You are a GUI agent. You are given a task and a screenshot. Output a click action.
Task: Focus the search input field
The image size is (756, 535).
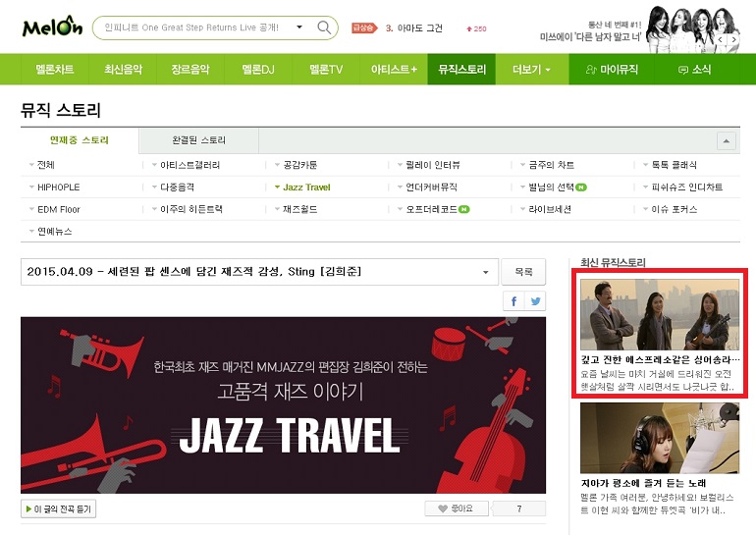(192, 27)
